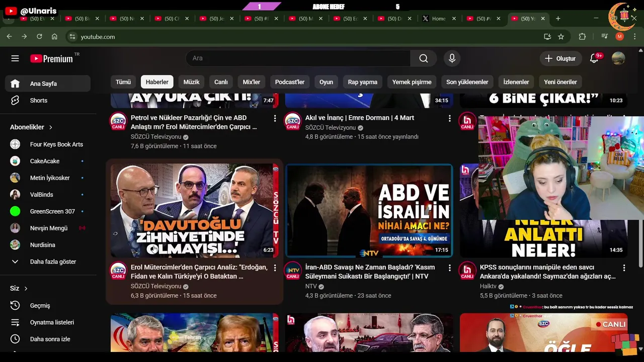Open SÖZCÜ channel avatar for Petrol video
The width and height of the screenshot is (644, 362).
point(118,121)
